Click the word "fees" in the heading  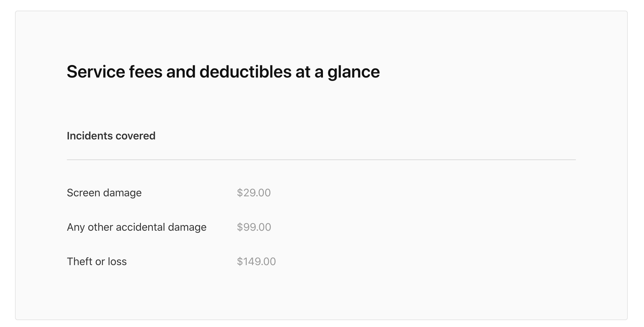coord(146,72)
